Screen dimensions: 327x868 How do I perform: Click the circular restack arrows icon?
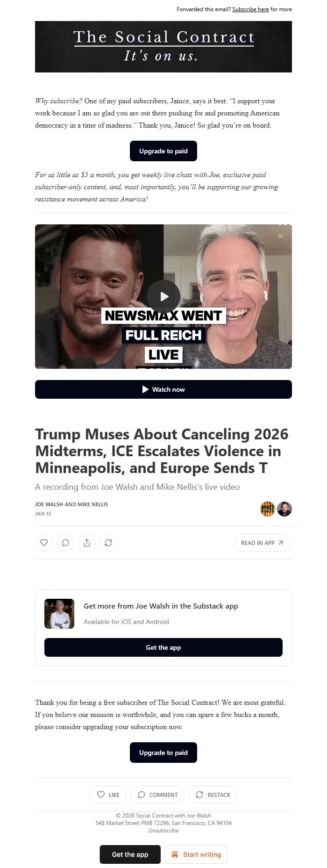pos(108,543)
